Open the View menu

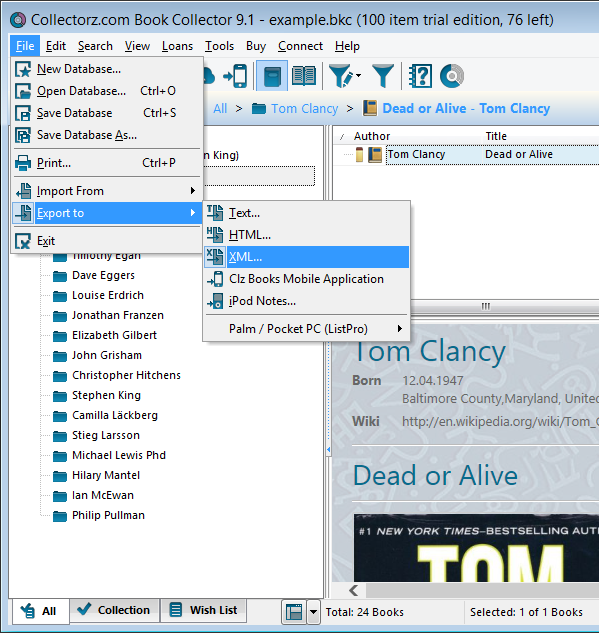[x=137, y=46]
